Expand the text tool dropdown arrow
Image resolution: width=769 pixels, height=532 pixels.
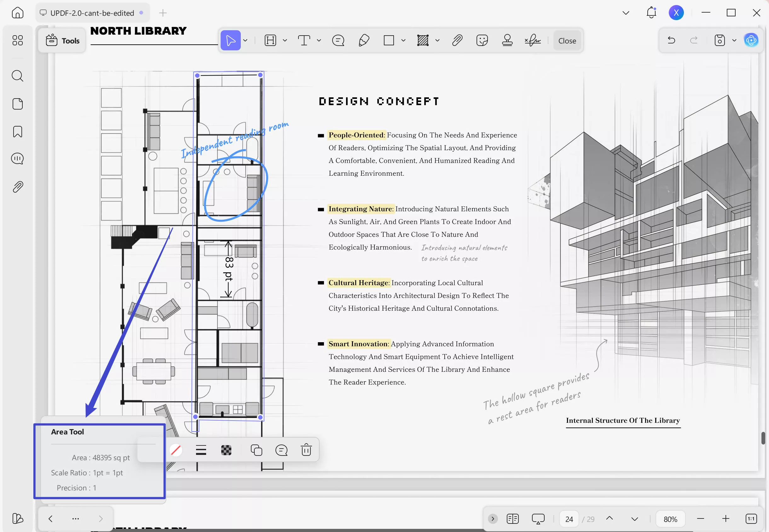pos(319,41)
